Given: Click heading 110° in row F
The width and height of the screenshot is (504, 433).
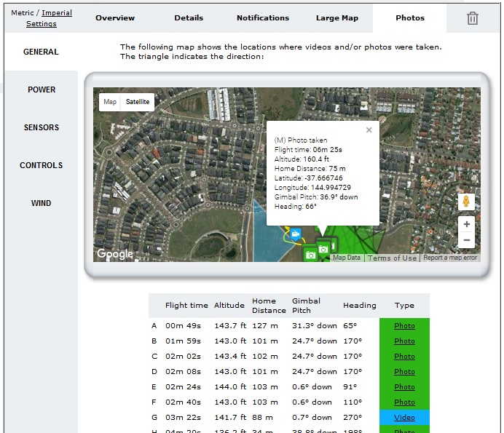Looking at the screenshot, I should pos(353,402).
